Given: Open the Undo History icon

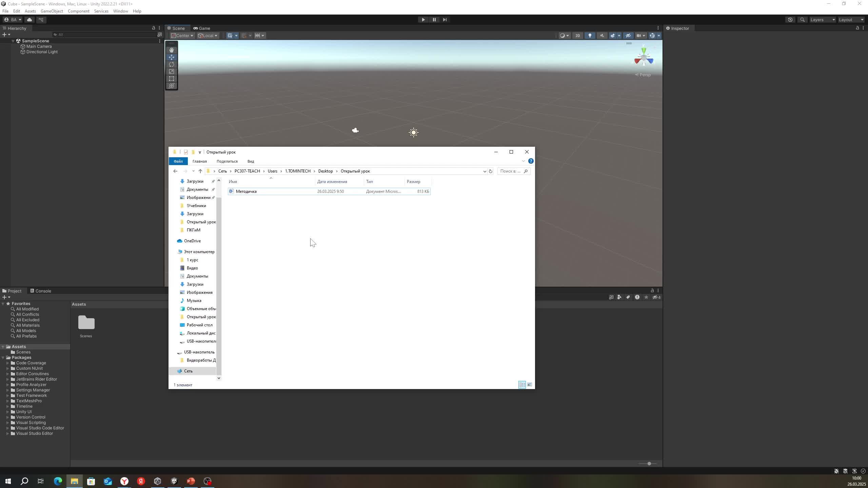Looking at the screenshot, I should (790, 20).
